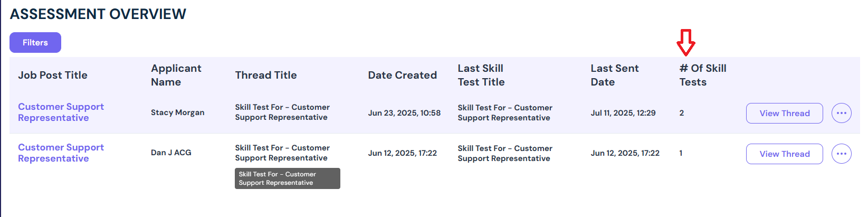Open the Filters button
The width and height of the screenshot is (868, 217).
[x=35, y=42]
